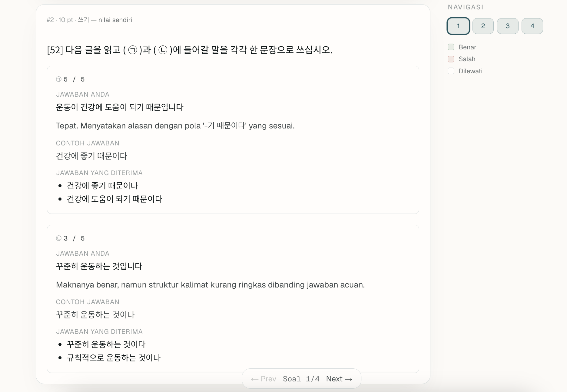Click the Benar legend label
The image size is (567, 392).
coord(467,47)
